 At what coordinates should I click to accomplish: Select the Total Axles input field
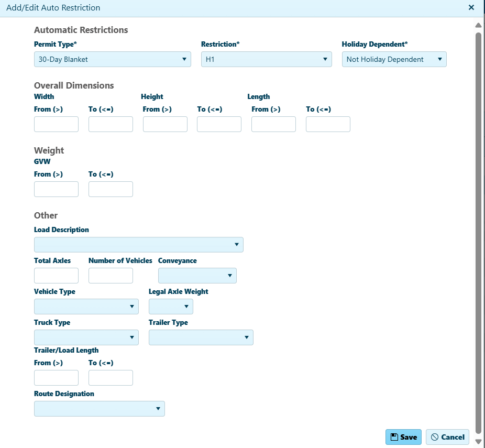coord(56,276)
